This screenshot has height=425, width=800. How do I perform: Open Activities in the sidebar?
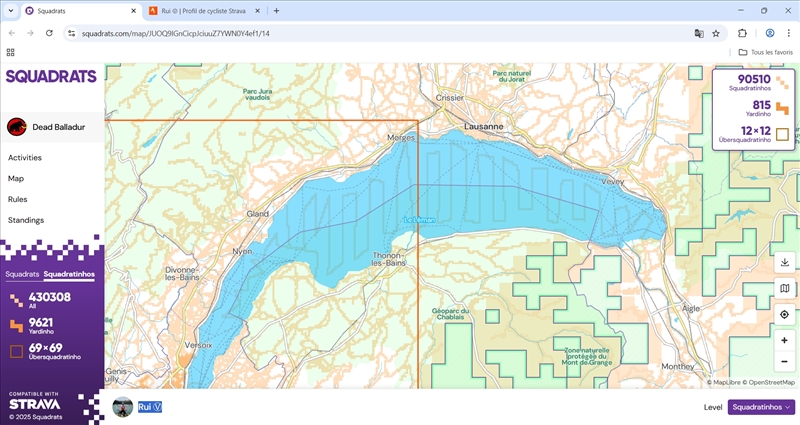coord(25,157)
